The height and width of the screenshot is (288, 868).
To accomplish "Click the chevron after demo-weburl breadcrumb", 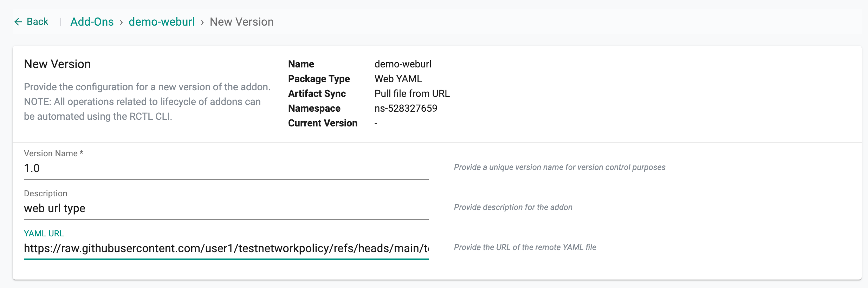I will [x=202, y=22].
